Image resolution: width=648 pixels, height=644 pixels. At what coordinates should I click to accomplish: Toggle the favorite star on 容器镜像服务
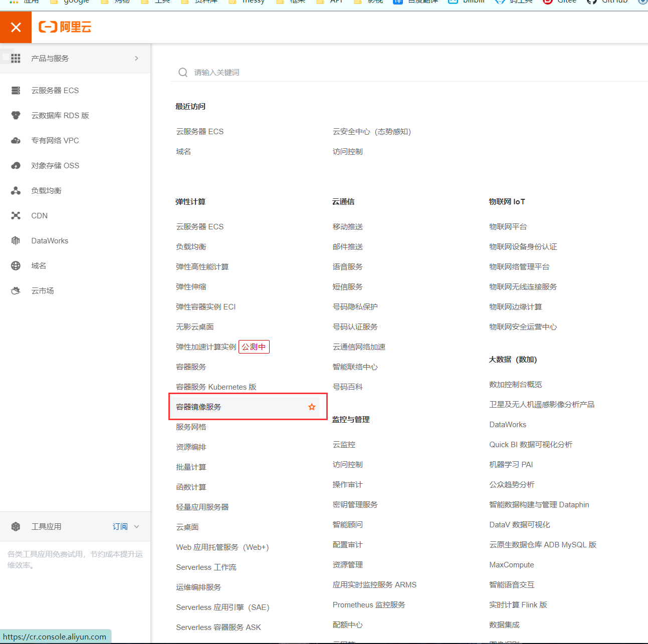point(312,407)
